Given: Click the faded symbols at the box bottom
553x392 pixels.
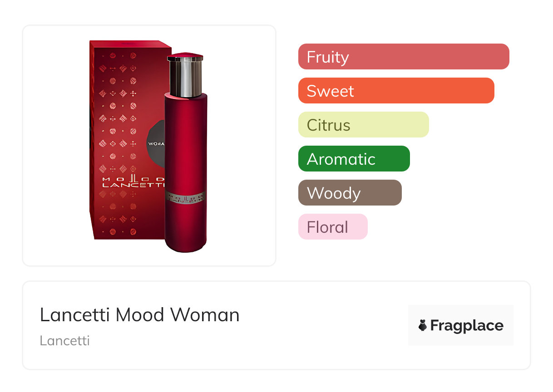Looking at the screenshot, I should (118, 218).
